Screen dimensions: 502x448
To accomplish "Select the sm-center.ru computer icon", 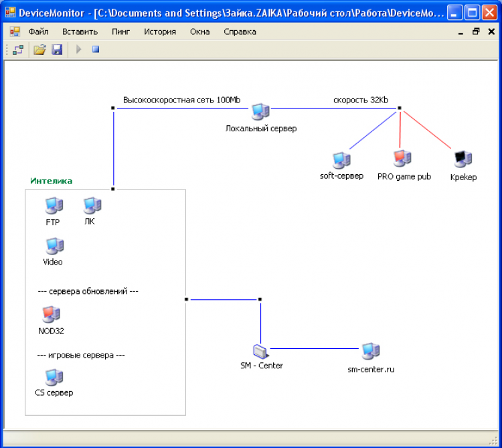I will (371, 351).
